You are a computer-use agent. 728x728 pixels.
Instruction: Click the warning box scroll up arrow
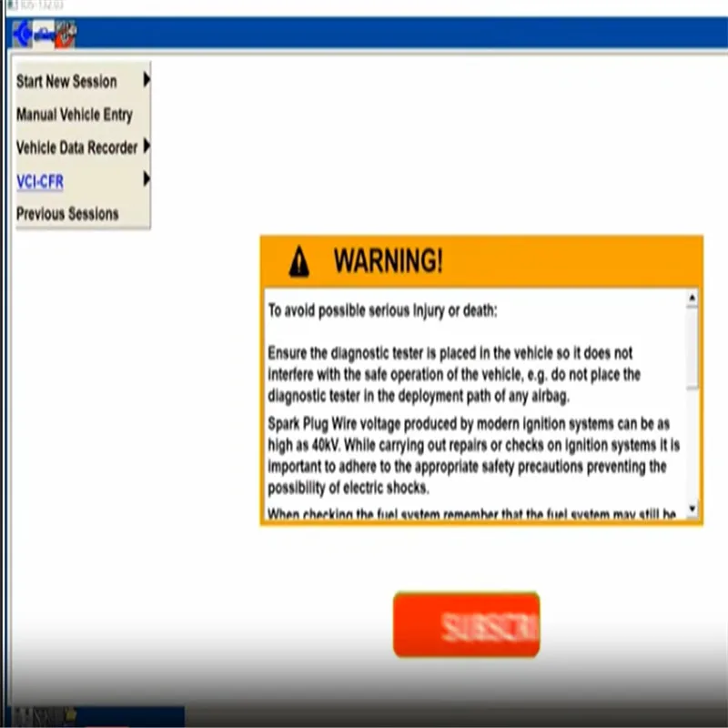pyautogui.click(x=692, y=298)
